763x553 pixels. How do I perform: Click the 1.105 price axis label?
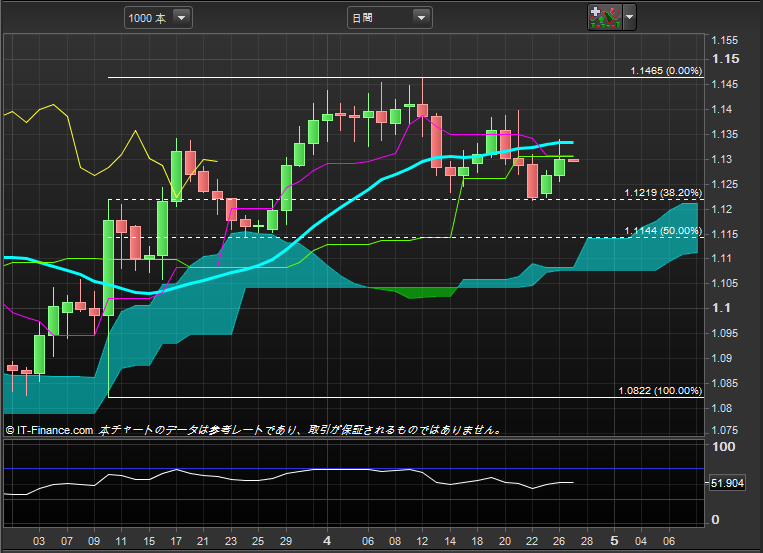724,283
